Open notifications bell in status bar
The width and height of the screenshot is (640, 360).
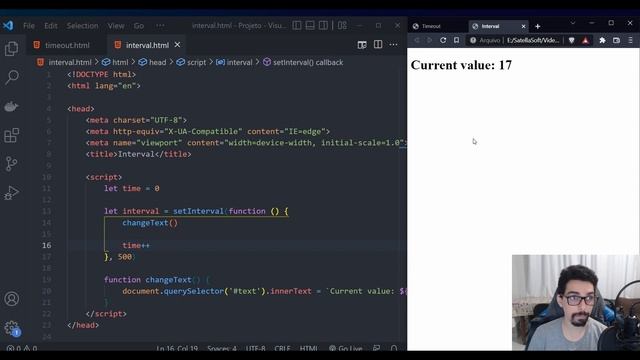click(394, 348)
